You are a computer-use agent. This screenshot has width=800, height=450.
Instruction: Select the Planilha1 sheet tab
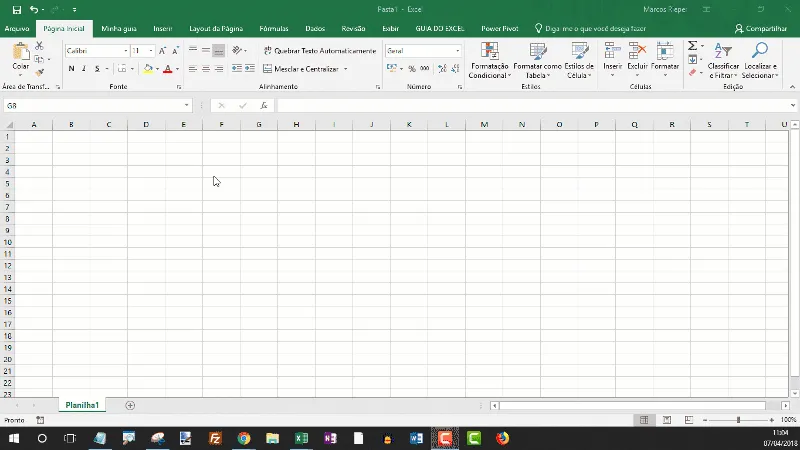click(82, 405)
